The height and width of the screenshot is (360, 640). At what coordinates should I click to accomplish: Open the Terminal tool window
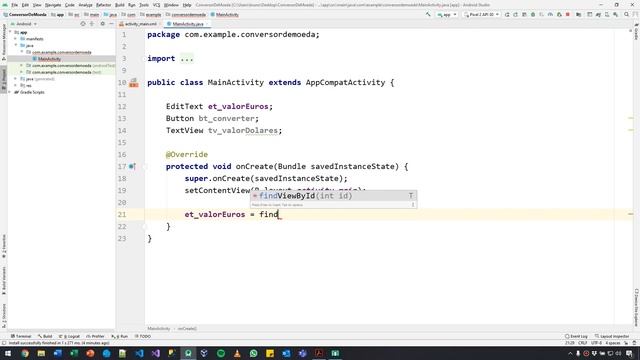[x=21, y=336]
